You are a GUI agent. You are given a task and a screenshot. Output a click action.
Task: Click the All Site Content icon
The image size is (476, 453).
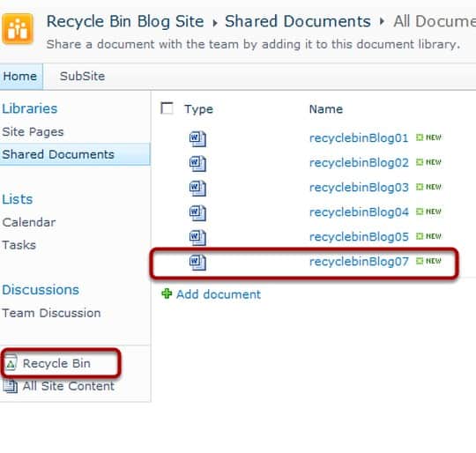[11, 386]
